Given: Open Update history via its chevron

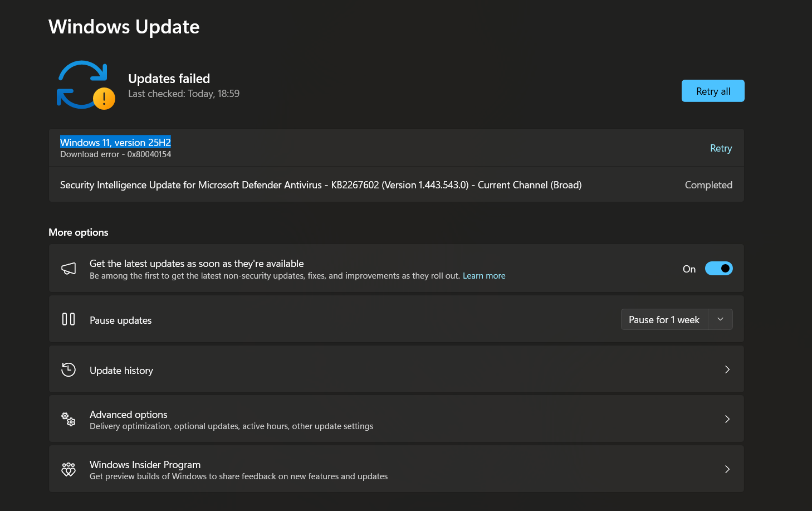Looking at the screenshot, I should [727, 369].
